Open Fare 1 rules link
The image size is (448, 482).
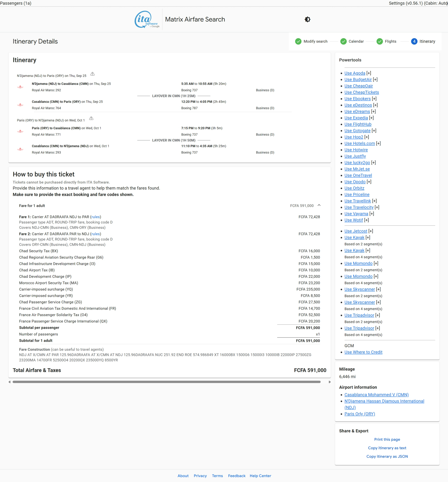95,217
